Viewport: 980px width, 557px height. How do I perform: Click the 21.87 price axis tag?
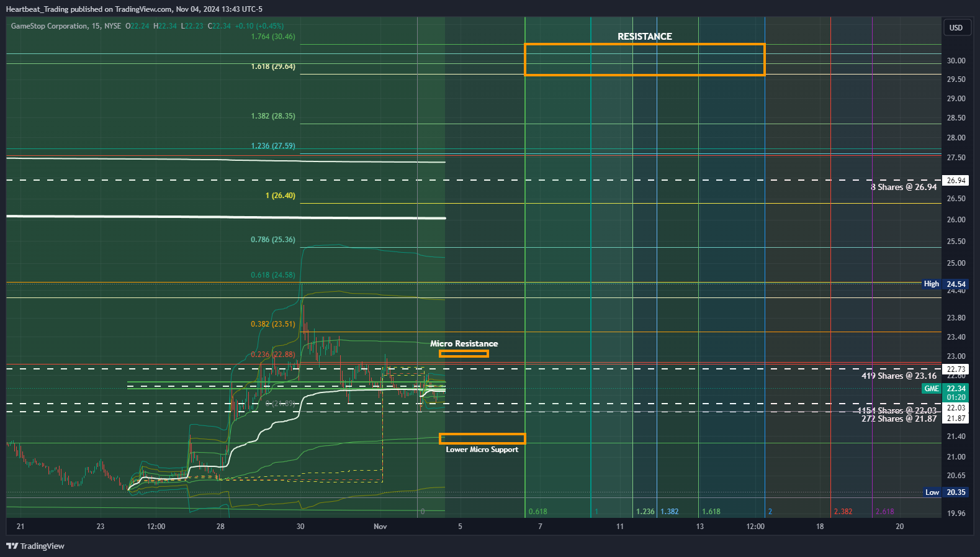pos(956,419)
